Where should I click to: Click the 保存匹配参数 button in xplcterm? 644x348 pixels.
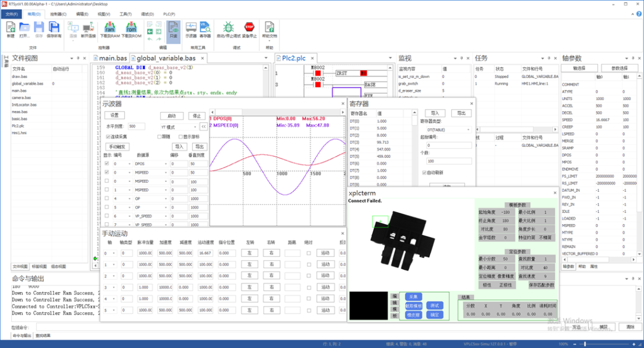(541, 285)
